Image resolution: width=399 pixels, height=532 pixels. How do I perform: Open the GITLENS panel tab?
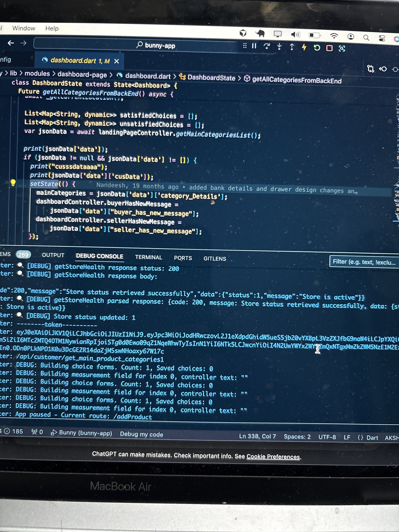point(215,259)
